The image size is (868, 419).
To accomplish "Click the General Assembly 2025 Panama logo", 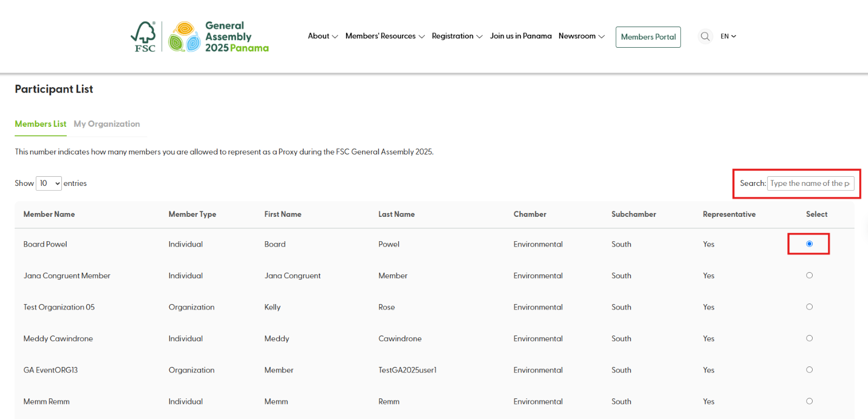I will tap(219, 36).
